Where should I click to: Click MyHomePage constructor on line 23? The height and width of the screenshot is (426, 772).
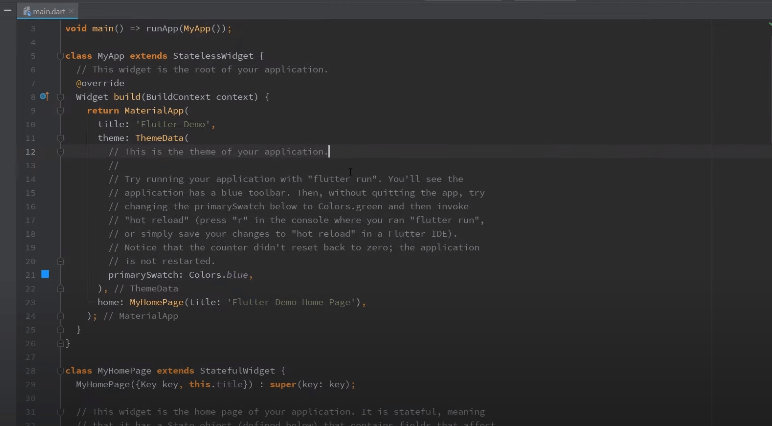point(157,302)
